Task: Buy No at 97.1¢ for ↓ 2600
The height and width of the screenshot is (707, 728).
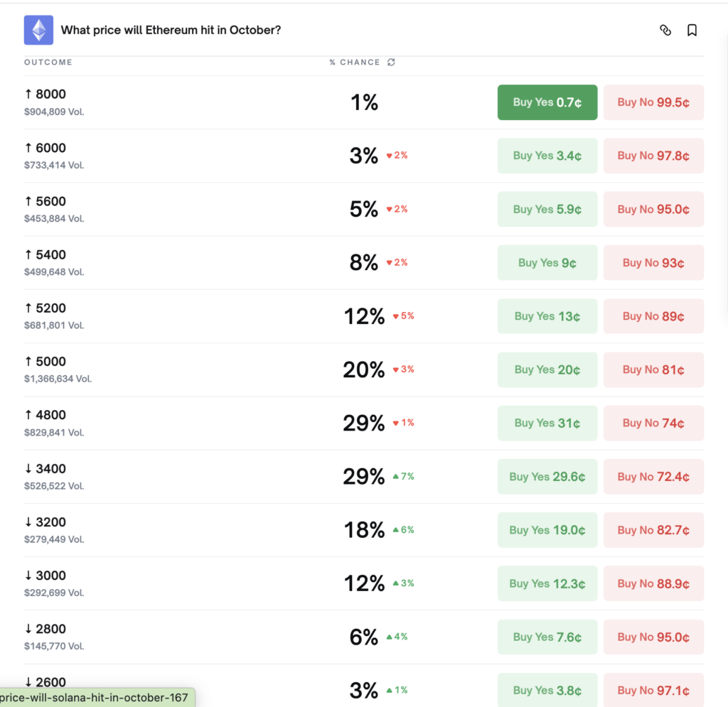Action: click(x=653, y=690)
